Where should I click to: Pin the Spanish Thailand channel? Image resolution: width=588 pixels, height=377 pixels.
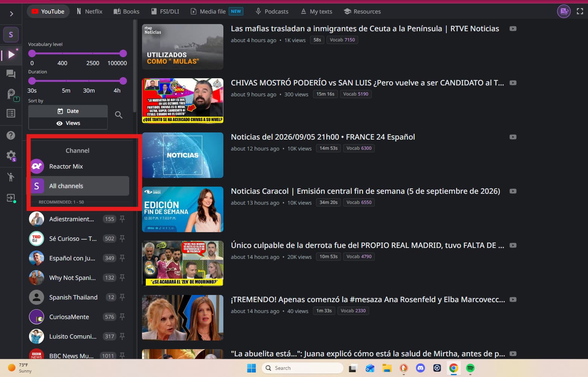coord(122,297)
